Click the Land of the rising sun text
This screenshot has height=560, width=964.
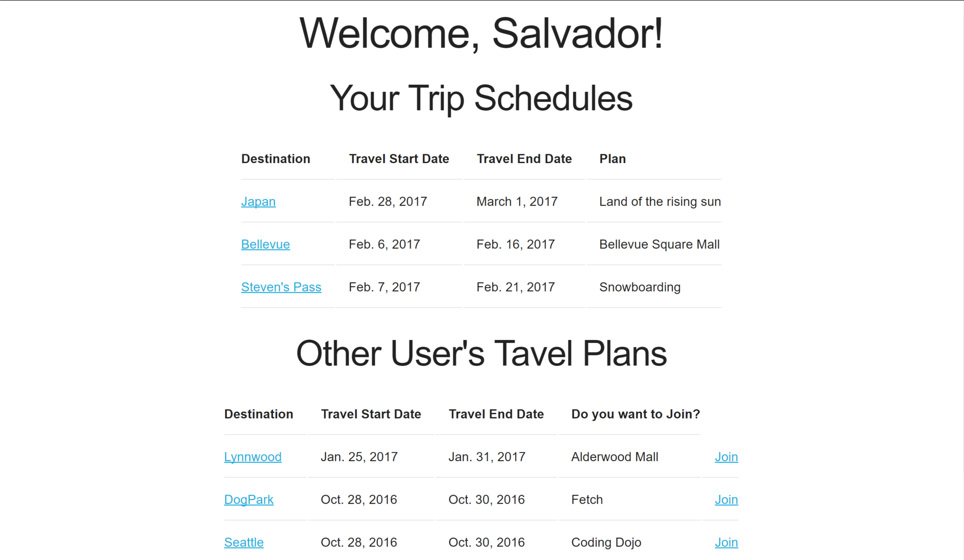(x=660, y=202)
